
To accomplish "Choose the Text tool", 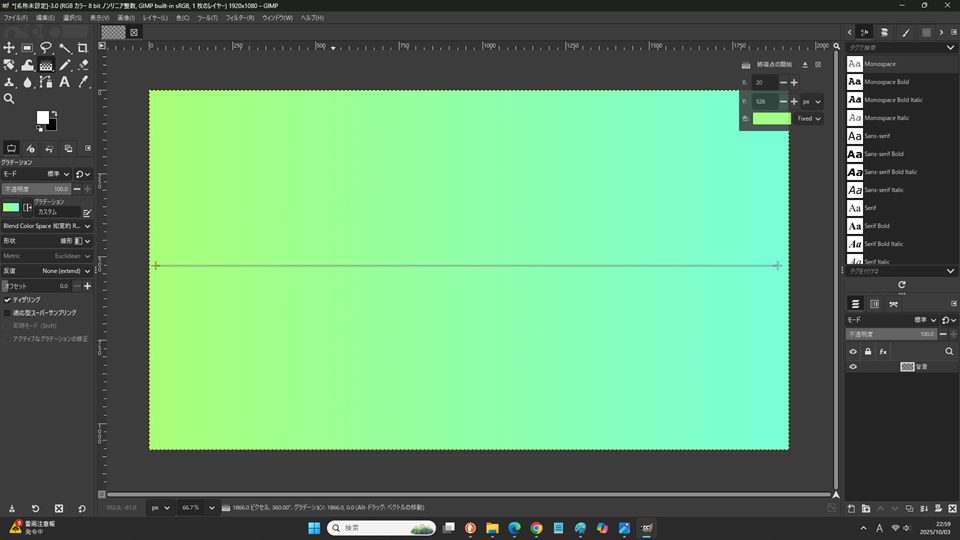I will pos(64,81).
